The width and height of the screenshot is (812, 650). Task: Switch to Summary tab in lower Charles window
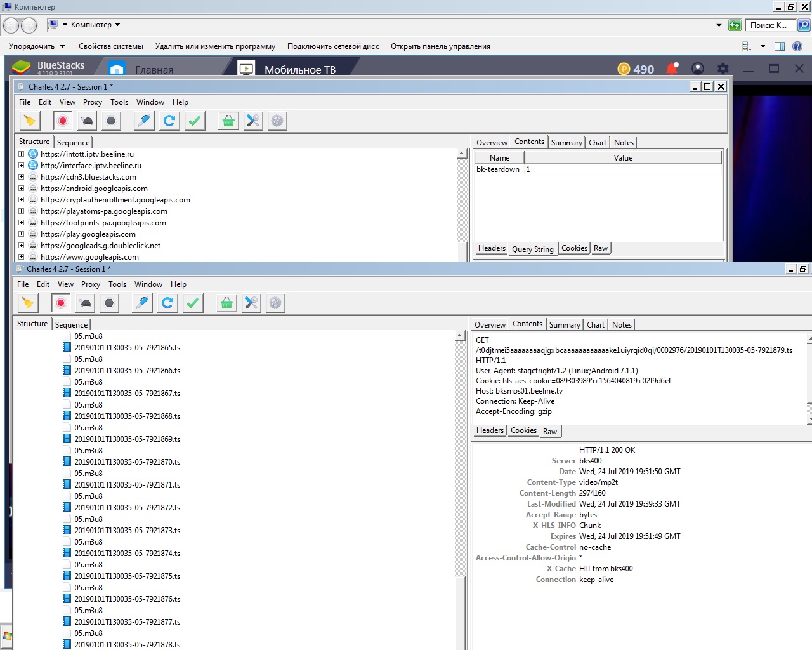(565, 325)
